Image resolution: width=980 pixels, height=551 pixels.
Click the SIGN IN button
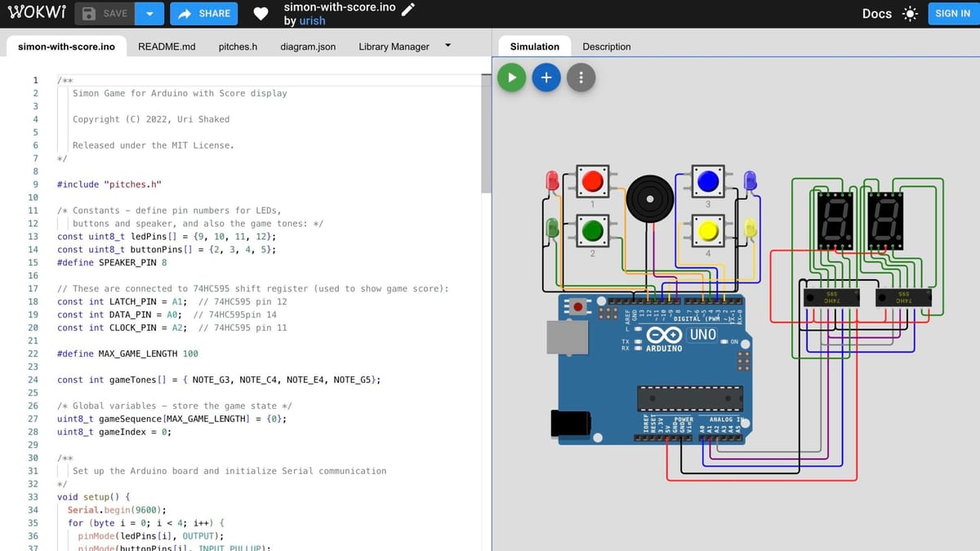click(952, 14)
